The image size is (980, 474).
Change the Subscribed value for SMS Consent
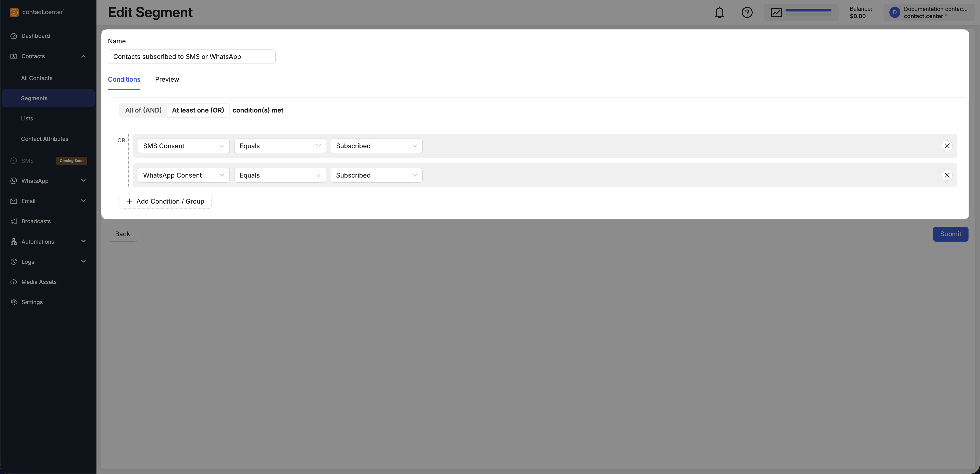tap(376, 146)
